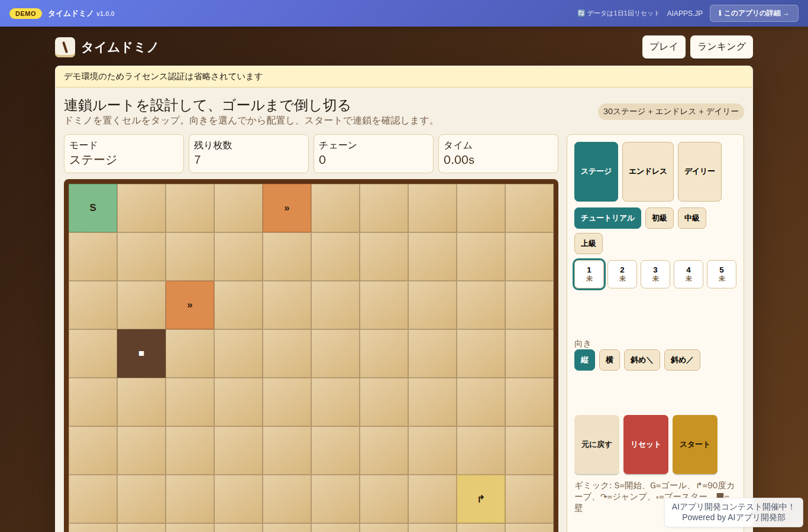Select the 上級 difficulty

589,244
